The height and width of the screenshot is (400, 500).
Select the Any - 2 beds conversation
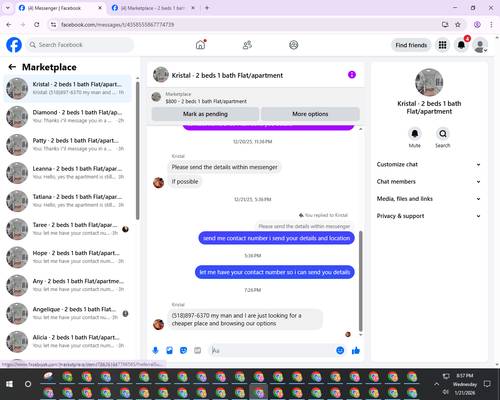(67, 285)
